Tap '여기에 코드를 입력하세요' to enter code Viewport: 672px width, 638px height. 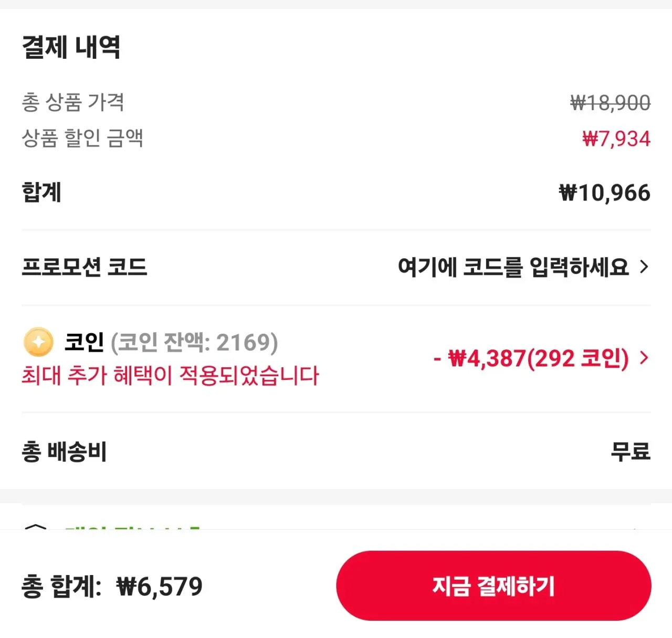(x=513, y=267)
